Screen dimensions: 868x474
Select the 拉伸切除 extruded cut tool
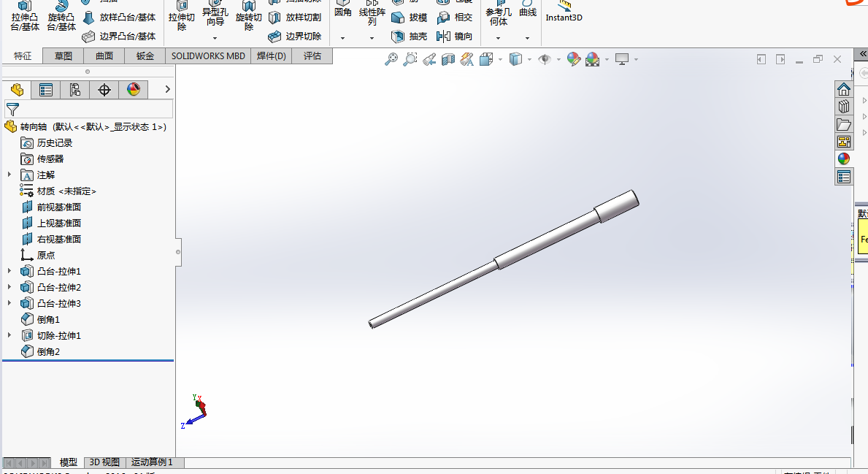click(181, 16)
